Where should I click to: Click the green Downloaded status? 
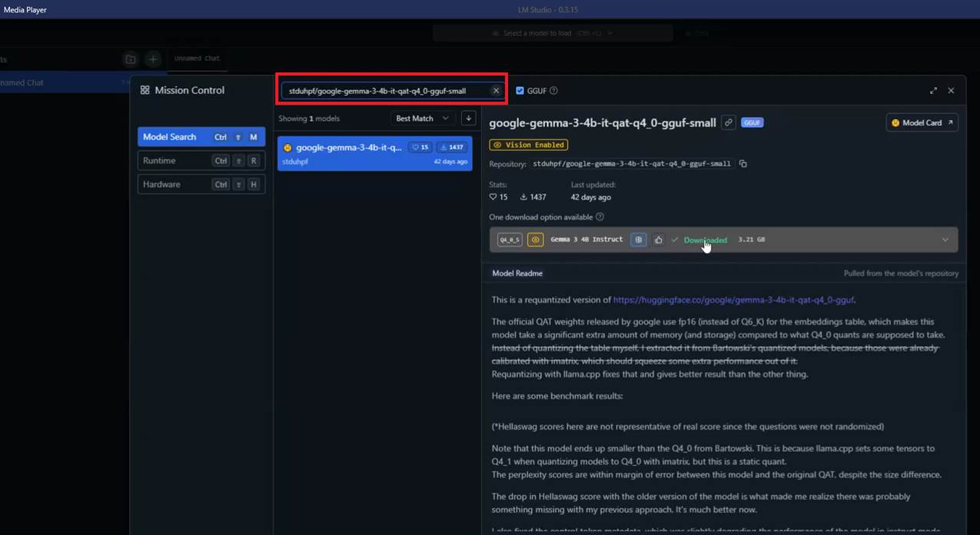coord(699,240)
